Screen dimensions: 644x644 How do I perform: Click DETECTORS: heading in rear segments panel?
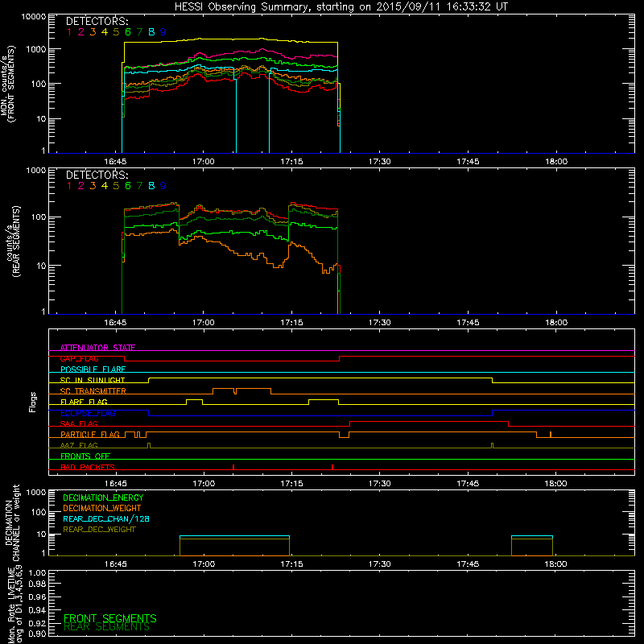97,175
